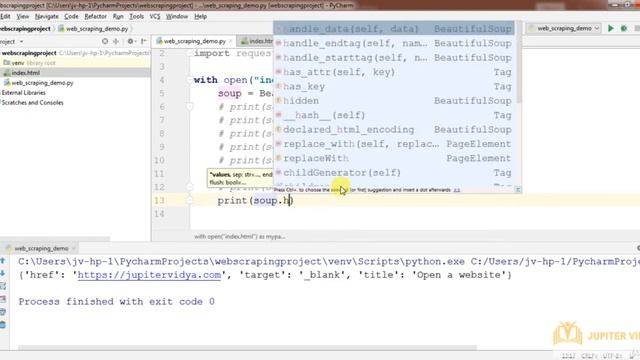Open the Help menu

[200, 16]
